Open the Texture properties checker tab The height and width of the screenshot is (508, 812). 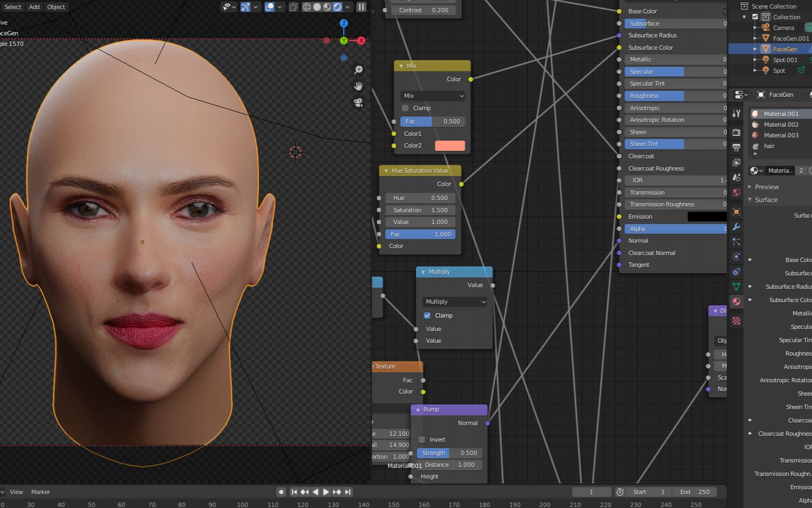click(736, 321)
